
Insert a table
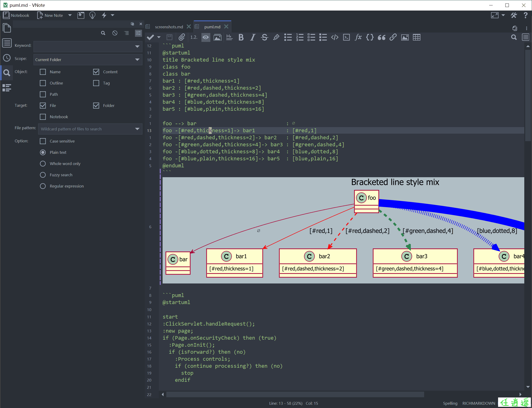click(417, 37)
